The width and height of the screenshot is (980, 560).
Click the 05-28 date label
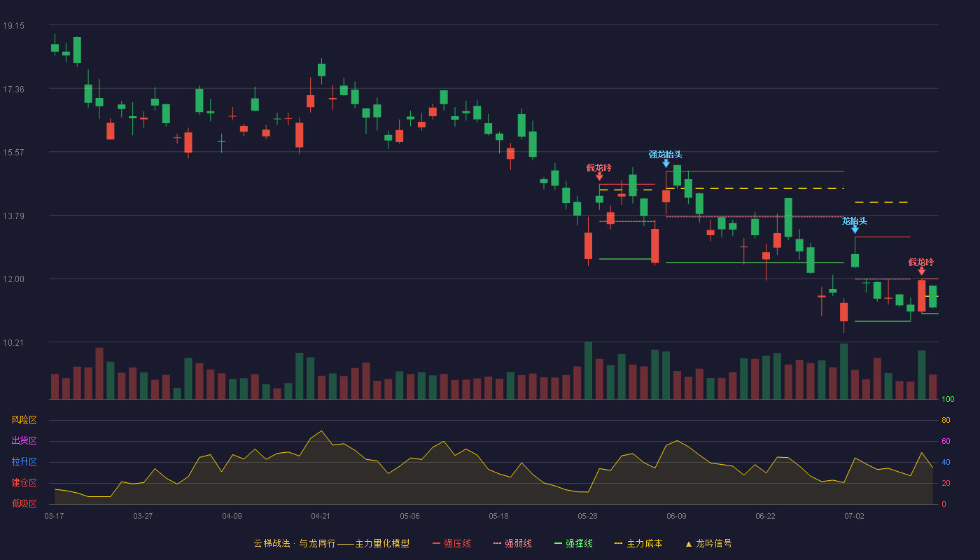click(x=587, y=516)
